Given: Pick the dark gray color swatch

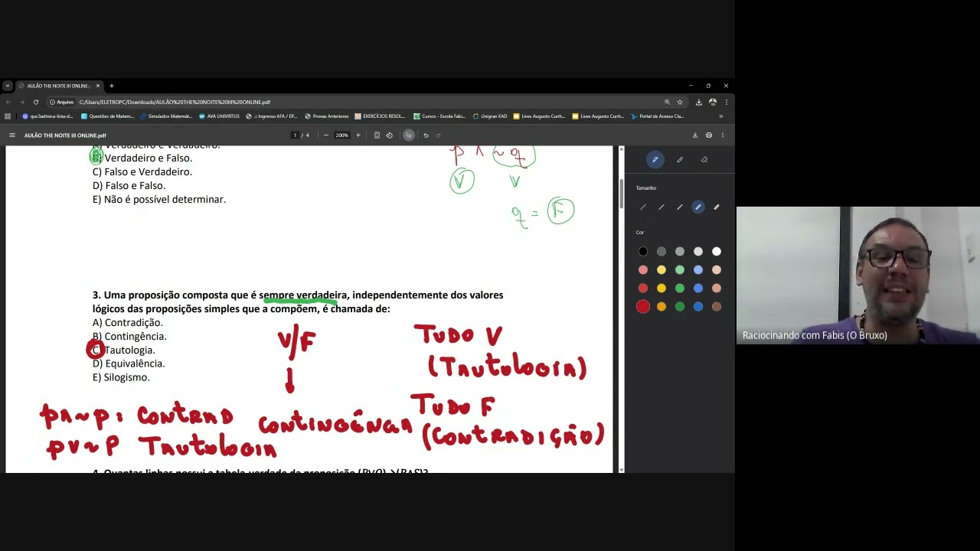Looking at the screenshot, I should [661, 251].
